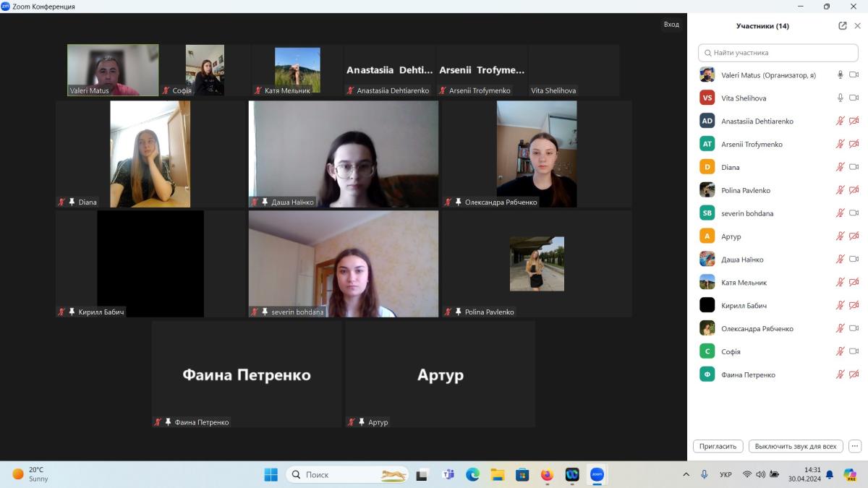Image resolution: width=868 pixels, height=488 pixels.
Task: Click camera-off icon for Катя Мельник row
Action: pos(854,283)
